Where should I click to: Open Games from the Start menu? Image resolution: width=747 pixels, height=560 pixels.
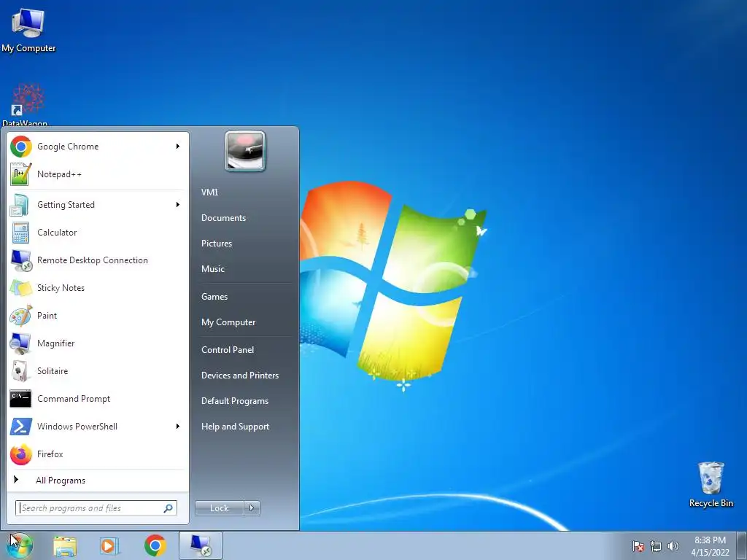click(x=214, y=297)
